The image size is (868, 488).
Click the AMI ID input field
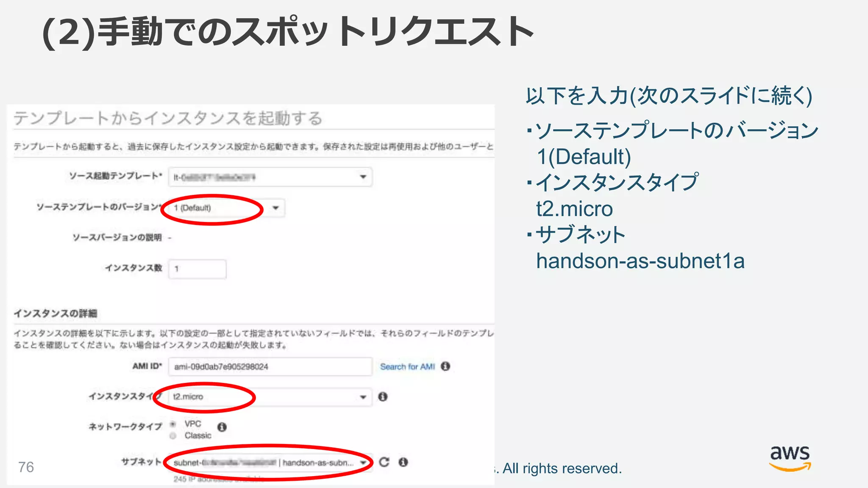point(270,366)
